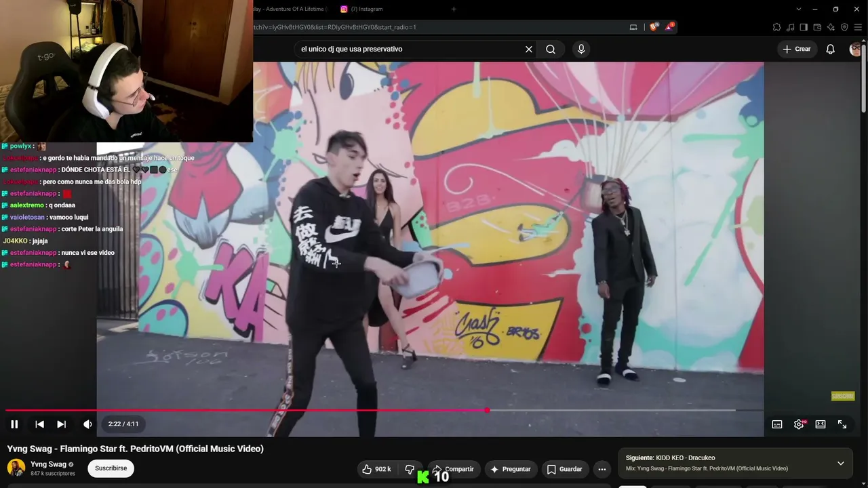The height and width of the screenshot is (488, 868).
Task: Enter fullscreen mode on the player
Action: click(842, 424)
